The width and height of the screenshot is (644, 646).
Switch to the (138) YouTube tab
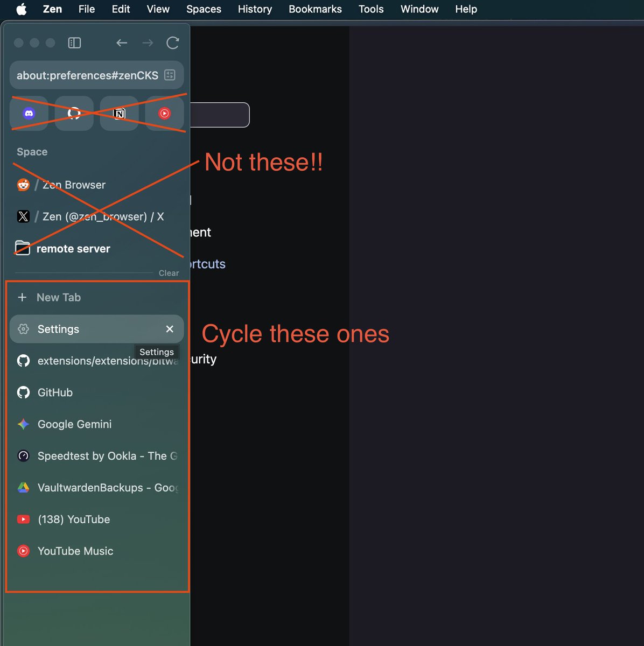74,519
